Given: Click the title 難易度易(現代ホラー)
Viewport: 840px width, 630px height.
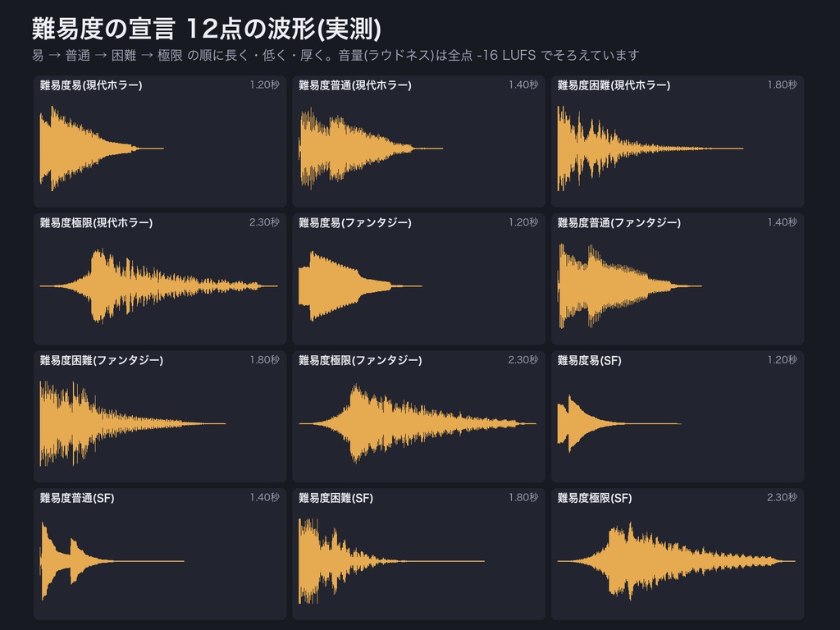Looking at the screenshot, I should (91, 84).
